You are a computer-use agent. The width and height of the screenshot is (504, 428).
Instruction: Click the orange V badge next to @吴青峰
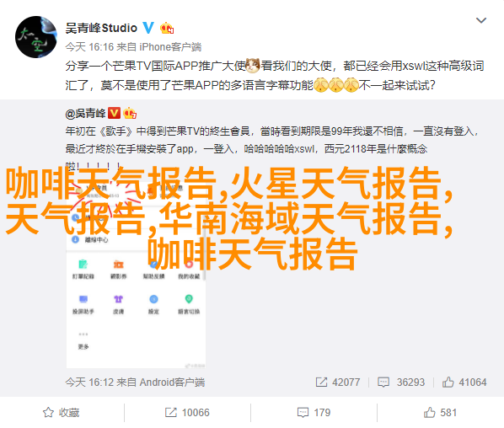114,113
